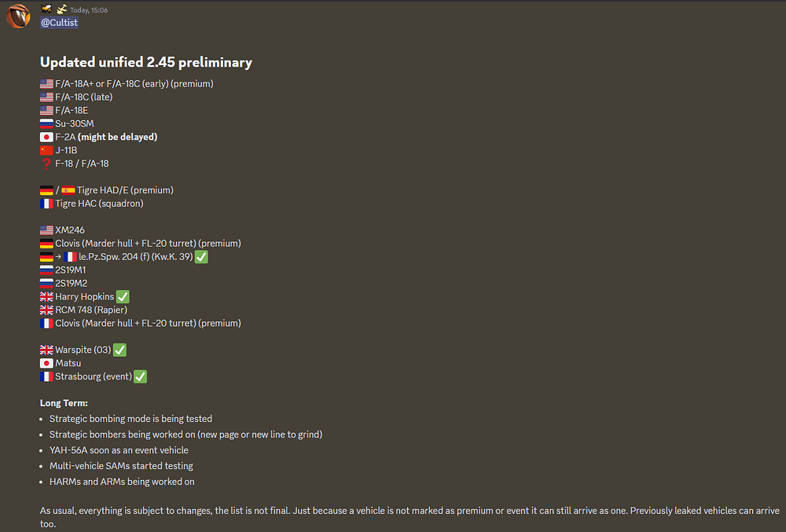
Task: Click the Russian flag next to Su-30SM
Action: 46,123
